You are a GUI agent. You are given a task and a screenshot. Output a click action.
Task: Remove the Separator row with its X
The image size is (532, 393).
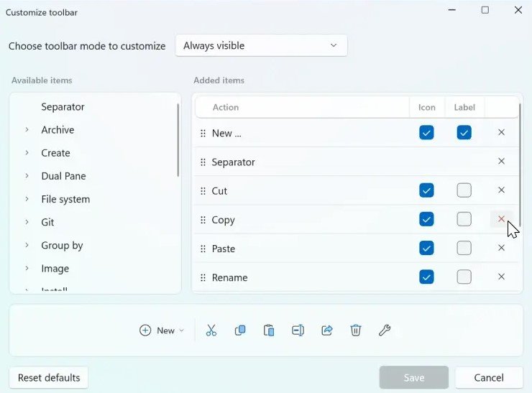coord(501,162)
